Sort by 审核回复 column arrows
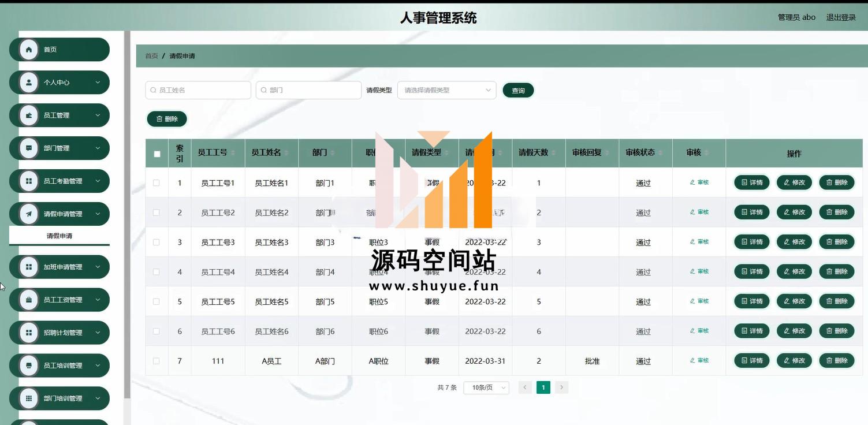868x425 pixels. (607, 153)
